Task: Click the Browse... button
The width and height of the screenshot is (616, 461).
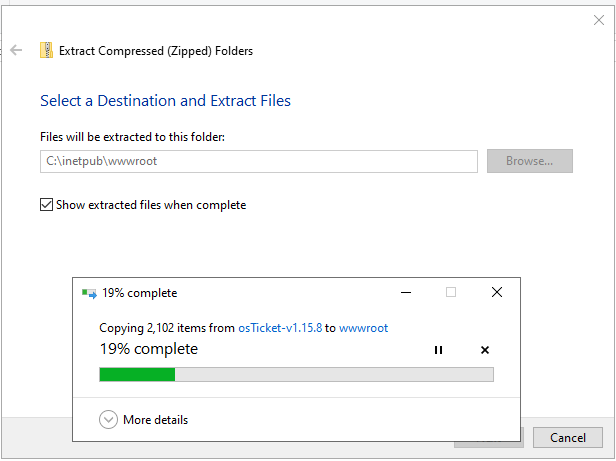Action: 529,161
